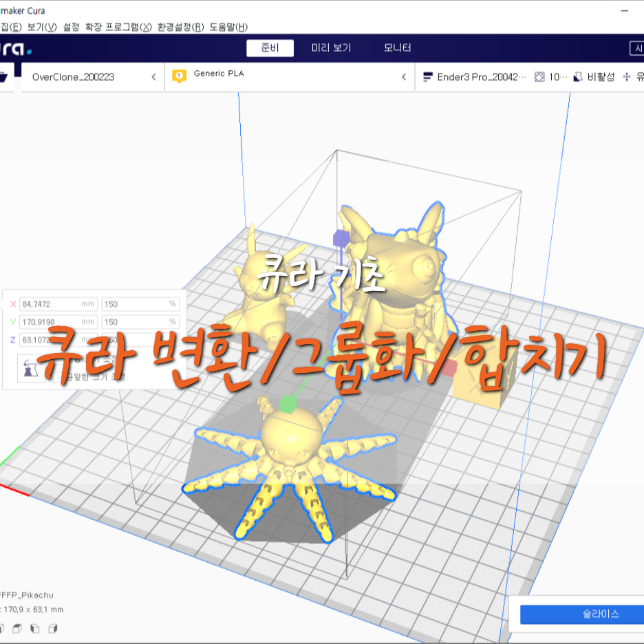Select the left view cube icon
Image resolution: width=644 pixels, height=644 pixels.
(x=35, y=628)
